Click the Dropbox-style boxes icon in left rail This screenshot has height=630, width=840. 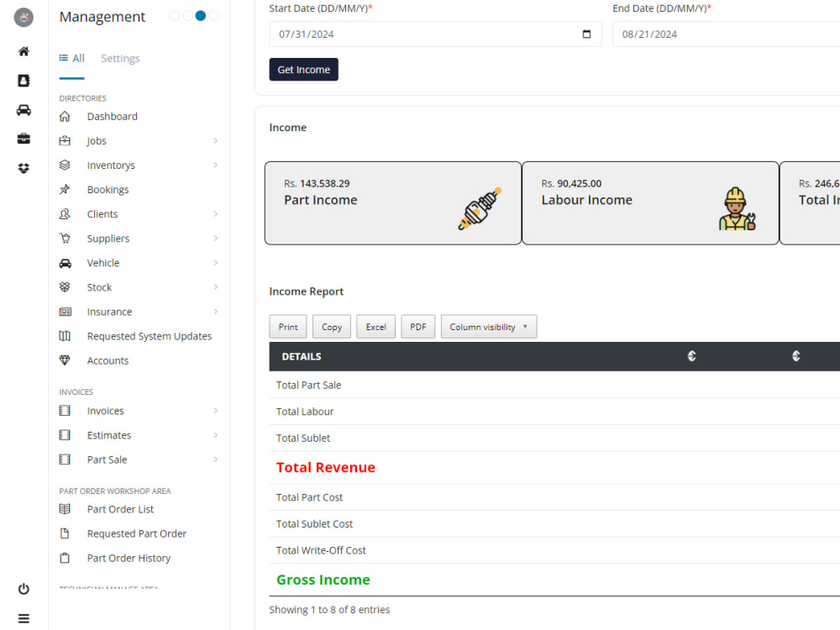tap(24, 168)
